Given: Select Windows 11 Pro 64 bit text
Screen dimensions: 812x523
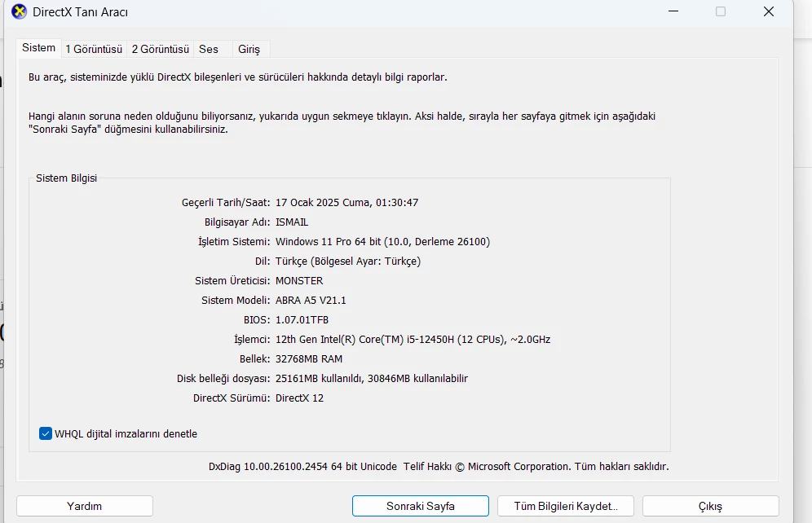Looking at the screenshot, I should pyautogui.click(x=329, y=242).
